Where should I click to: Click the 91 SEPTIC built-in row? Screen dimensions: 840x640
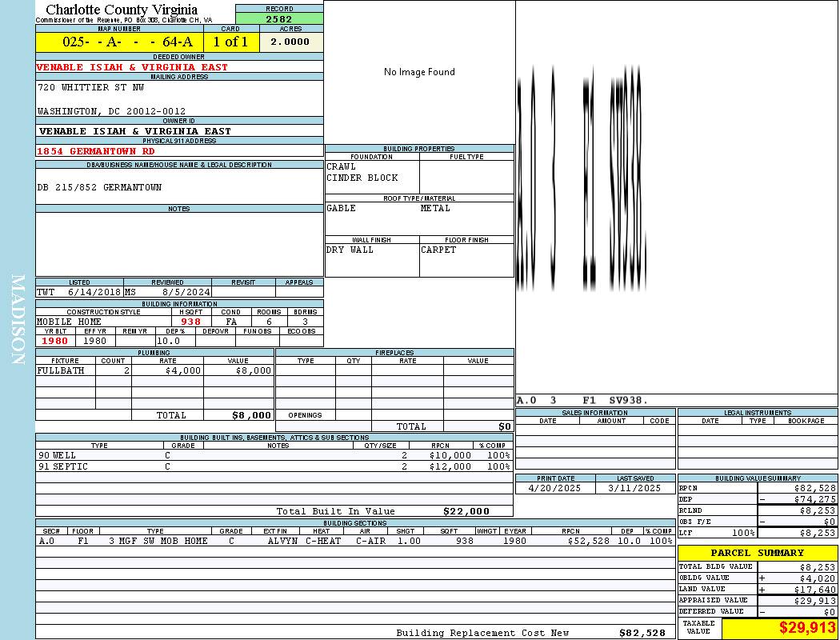[273, 466]
